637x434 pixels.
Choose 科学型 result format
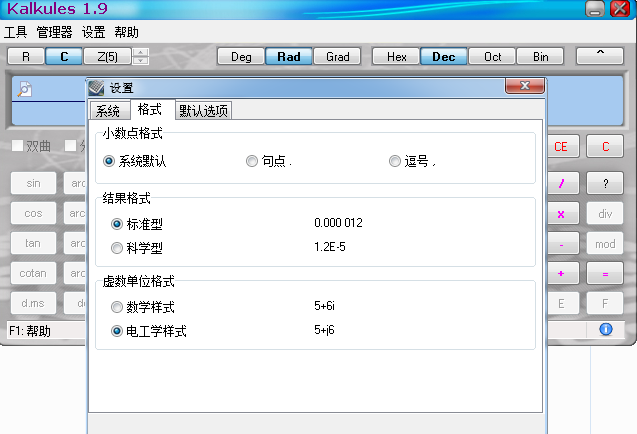point(117,248)
